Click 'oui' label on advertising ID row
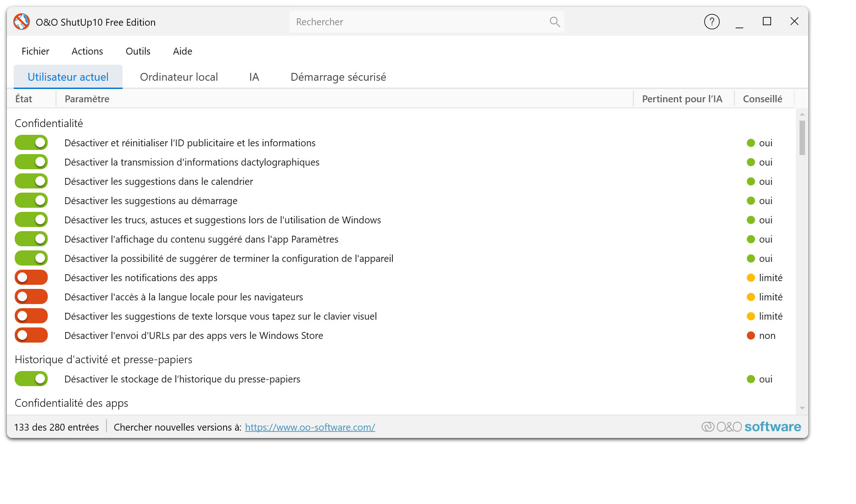This screenshot has height=504, width=856. click(x=766, y=143)
